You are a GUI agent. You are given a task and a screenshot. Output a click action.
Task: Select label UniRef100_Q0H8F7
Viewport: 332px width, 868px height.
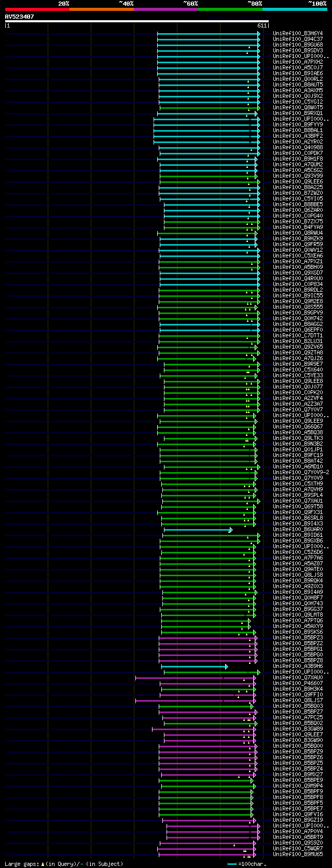tap(298, 598)
